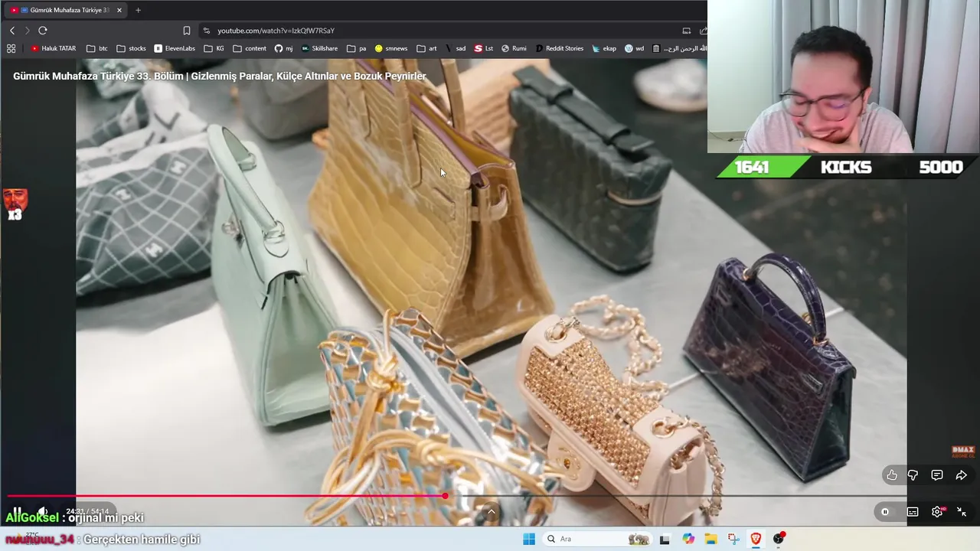
Task: Click the video title Gümrük Muhafaza Türkiye 33. Bölüm
Action: 220,76
